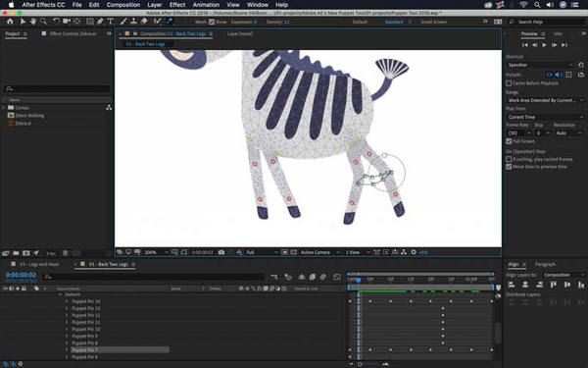
Task: Expand the Comps folder in Project panel
Action: click(x=4, y=108)
